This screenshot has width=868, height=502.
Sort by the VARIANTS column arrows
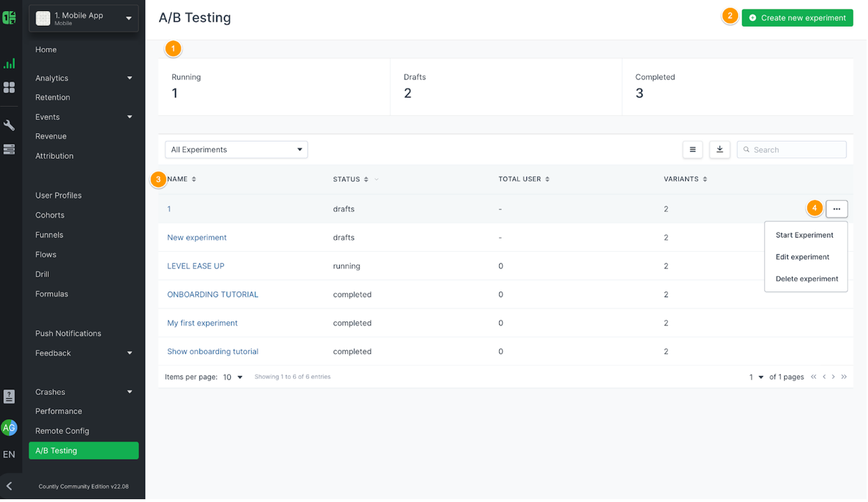pyautogui.click(x=705, y=180)
